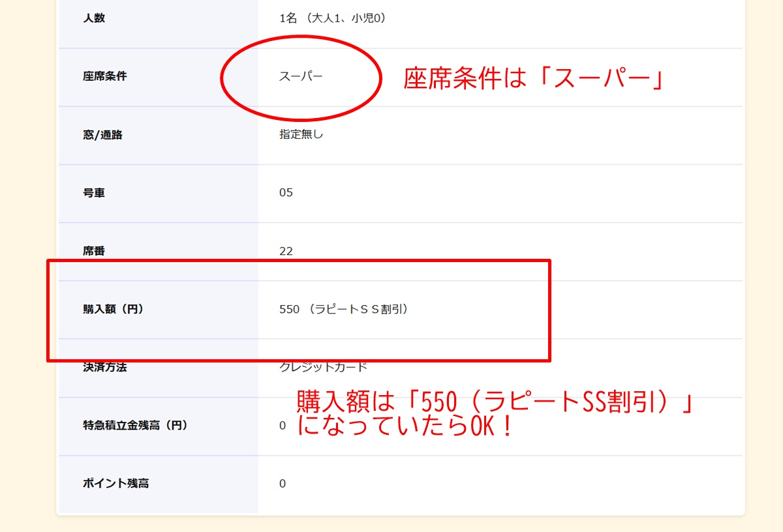Click the zero value in the 特急積立金残高 row
Image resolution: width=783 pixels, height=532 pixels.
click(x=281, y=425)
